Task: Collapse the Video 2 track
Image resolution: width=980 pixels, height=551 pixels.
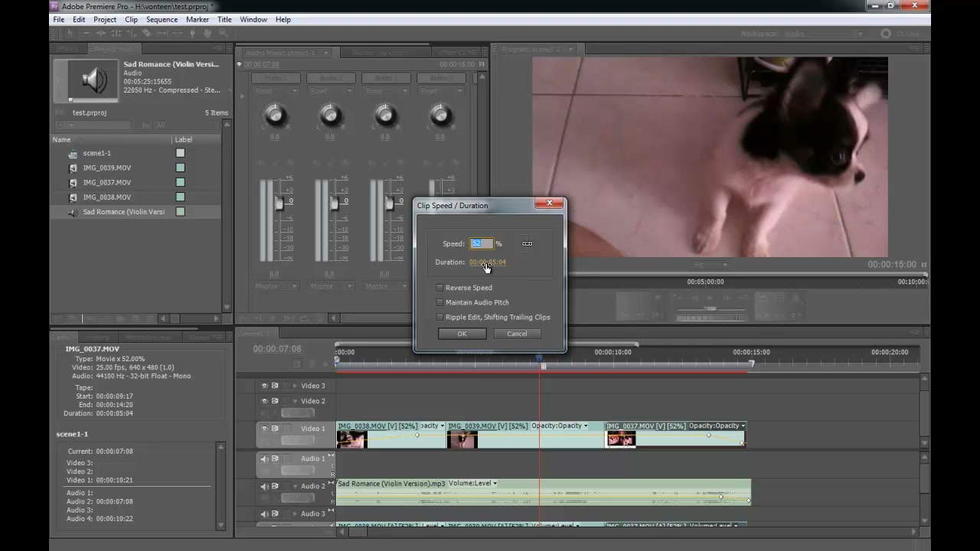Action: 295,401
